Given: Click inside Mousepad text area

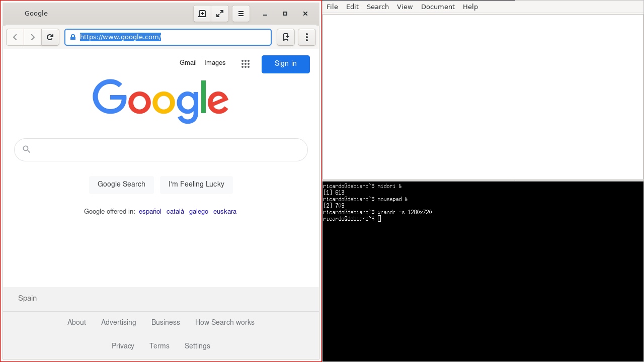Looking at the screenshot, I should 483,97.
